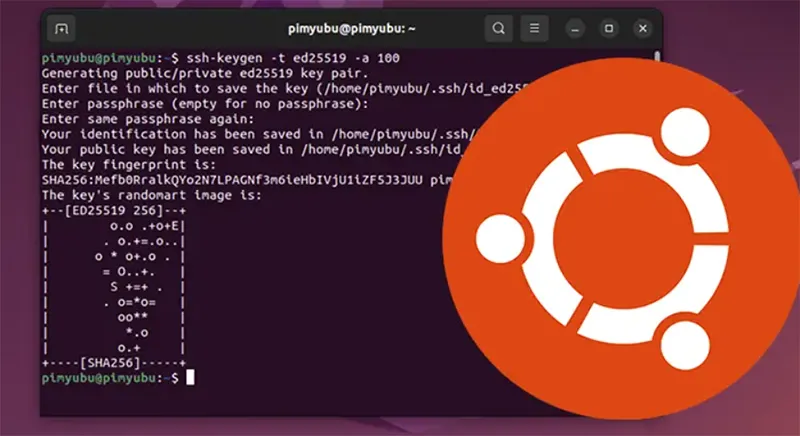Click the large Ubuntu logo

pos(621,238)
